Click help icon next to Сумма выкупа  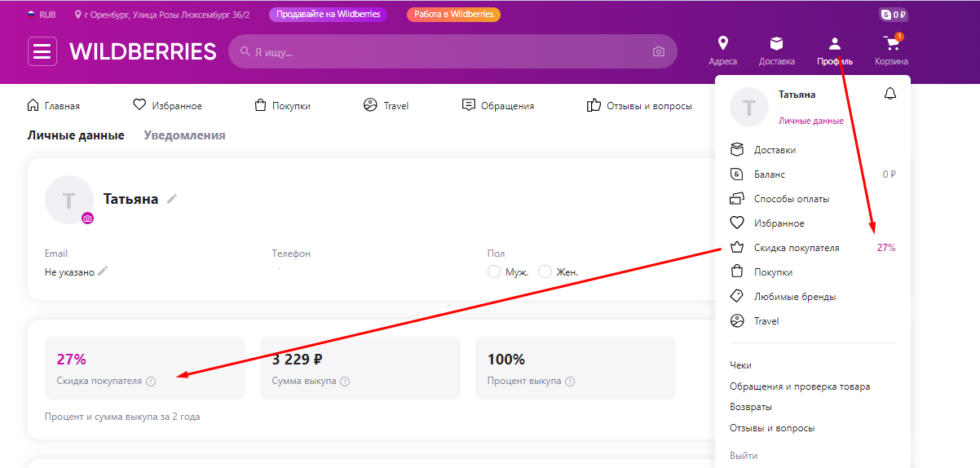[345, 381]
